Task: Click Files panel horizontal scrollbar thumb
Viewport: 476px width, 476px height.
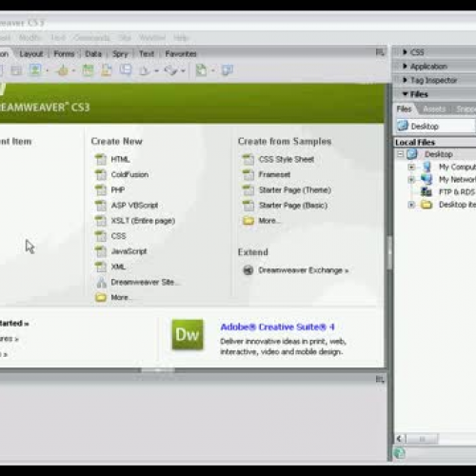Action: coord(423,439)
